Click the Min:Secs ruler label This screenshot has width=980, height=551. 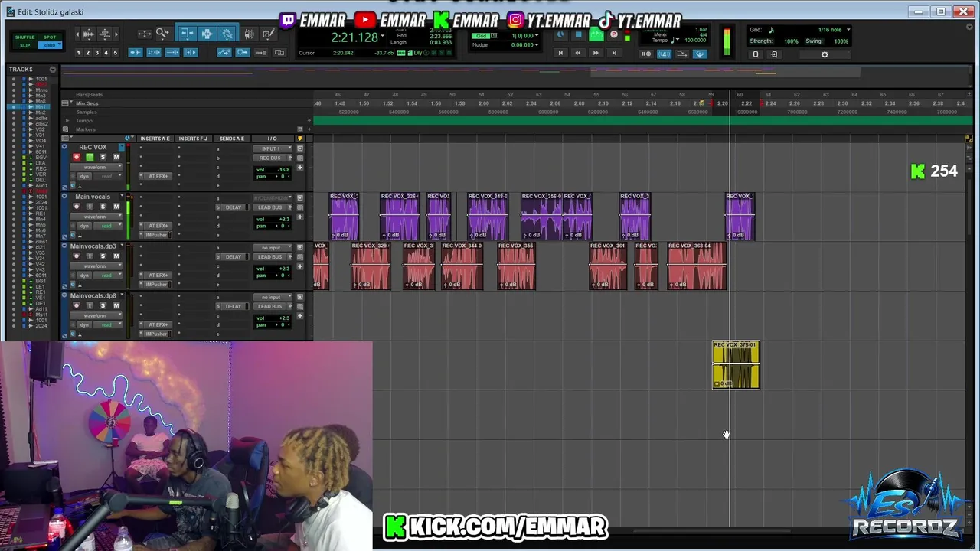[87, 103]
